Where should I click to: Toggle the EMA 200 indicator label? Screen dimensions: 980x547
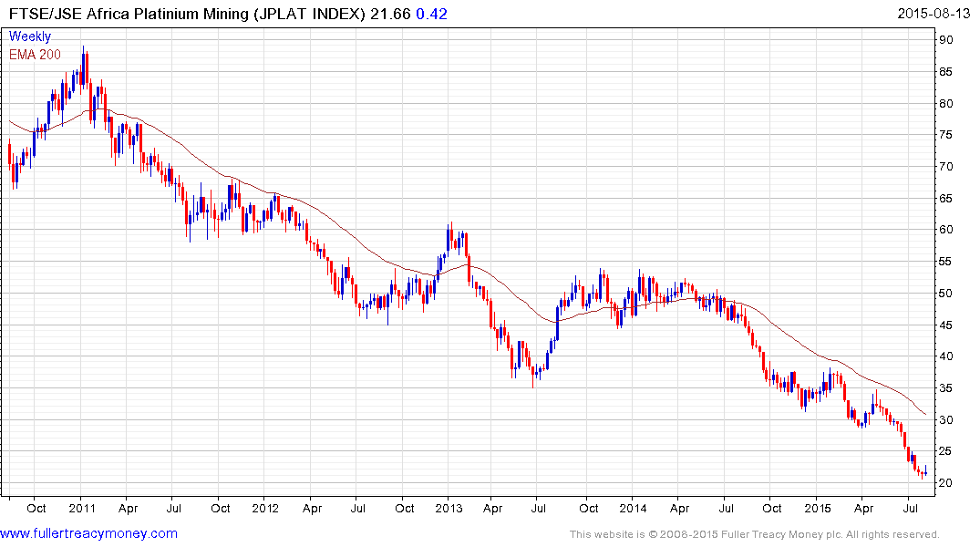click(x=37, y=54)
